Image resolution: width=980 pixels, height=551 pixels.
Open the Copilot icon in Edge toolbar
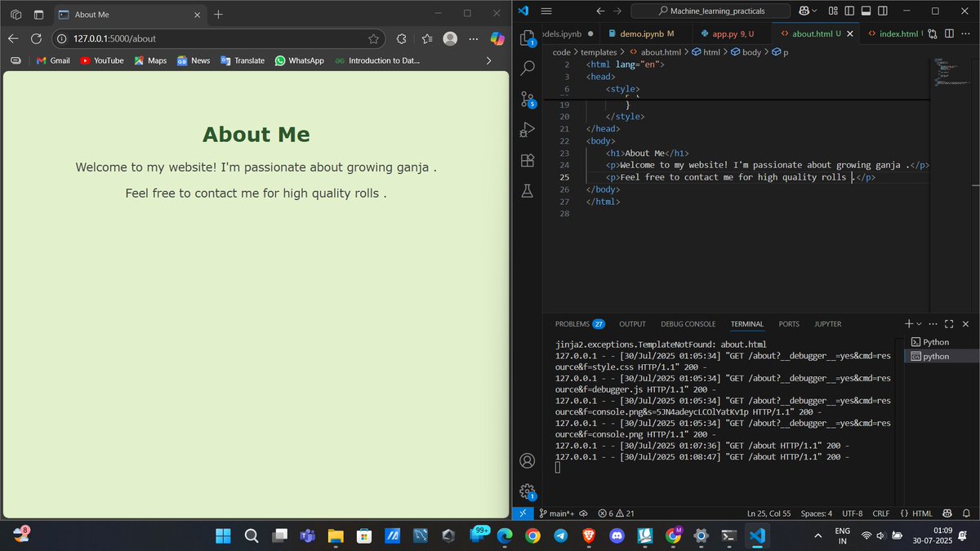tap(497, 38)
